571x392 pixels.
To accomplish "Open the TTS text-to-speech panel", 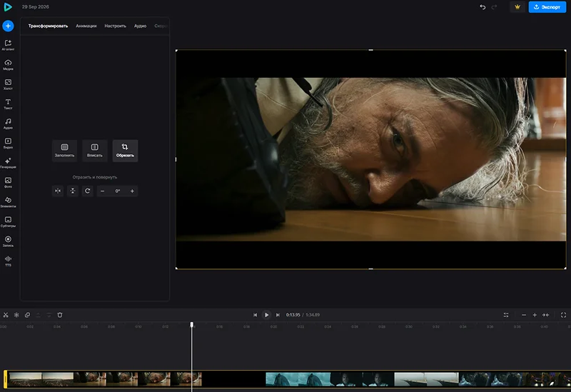I will pos(8,261).
